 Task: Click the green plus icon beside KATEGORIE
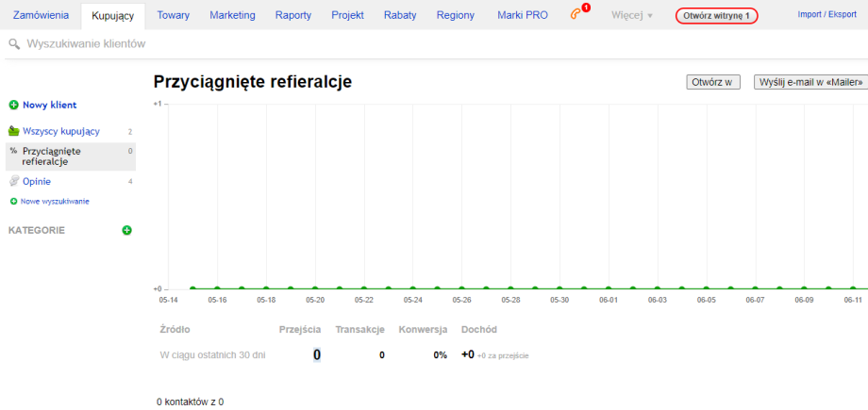(x=126, y=230)
